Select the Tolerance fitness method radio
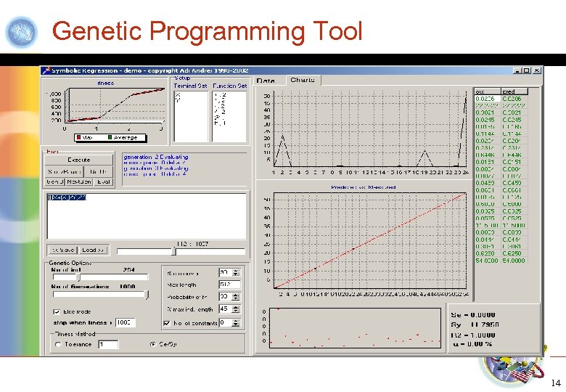This screenshot has height=392, width=566. coord(58,344)
